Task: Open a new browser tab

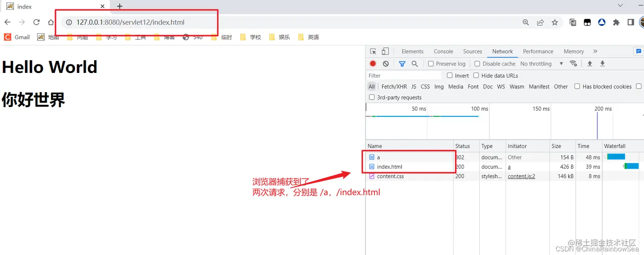Action: coord(120,6)
